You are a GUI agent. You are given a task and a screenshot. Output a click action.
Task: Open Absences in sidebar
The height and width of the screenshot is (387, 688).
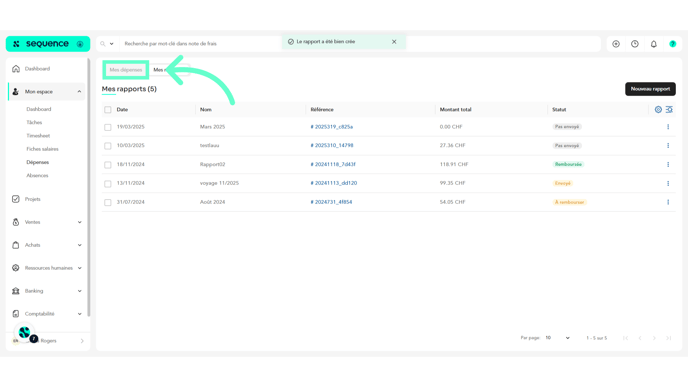(37, 176)
